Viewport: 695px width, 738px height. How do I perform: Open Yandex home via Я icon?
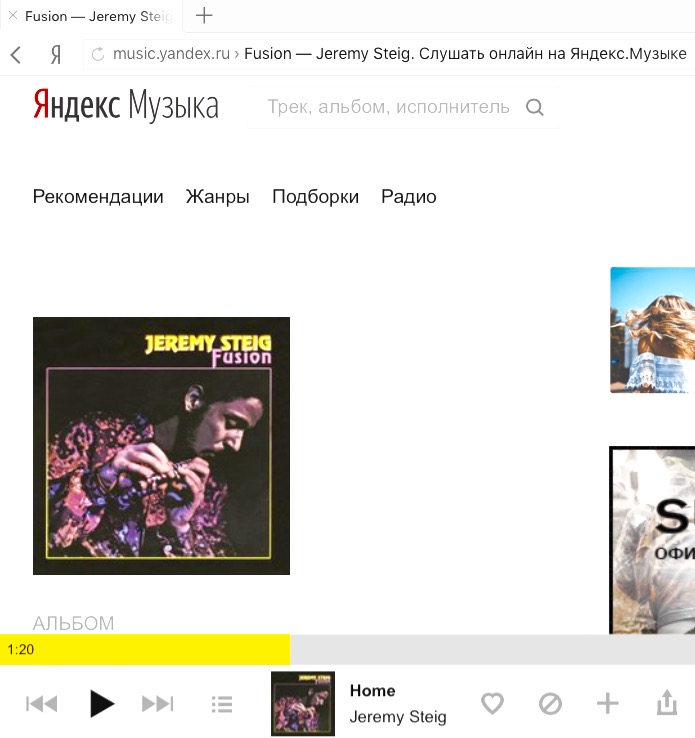pyautogui.click(x=56, y=55)
